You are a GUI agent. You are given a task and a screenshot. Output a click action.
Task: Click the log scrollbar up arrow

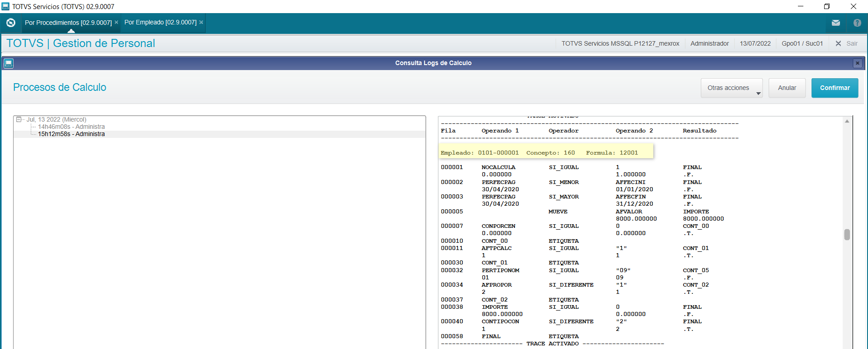coord(847,121)
